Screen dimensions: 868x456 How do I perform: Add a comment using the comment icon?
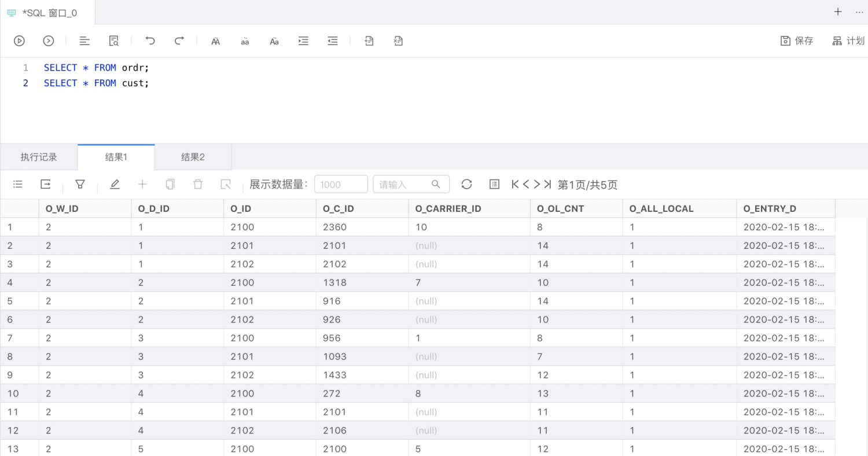[x=369, y=41]
